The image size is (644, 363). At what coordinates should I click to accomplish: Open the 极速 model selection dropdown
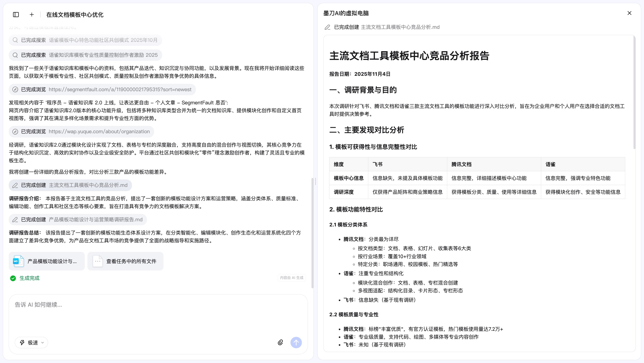pyautogui.click(x=31, y=342)
